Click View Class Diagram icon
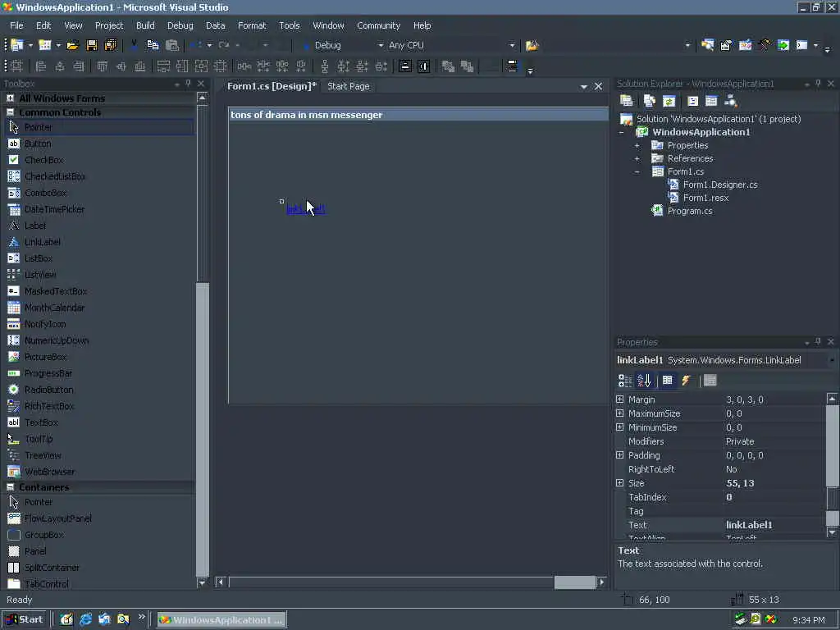 click(x=730, y=101)
